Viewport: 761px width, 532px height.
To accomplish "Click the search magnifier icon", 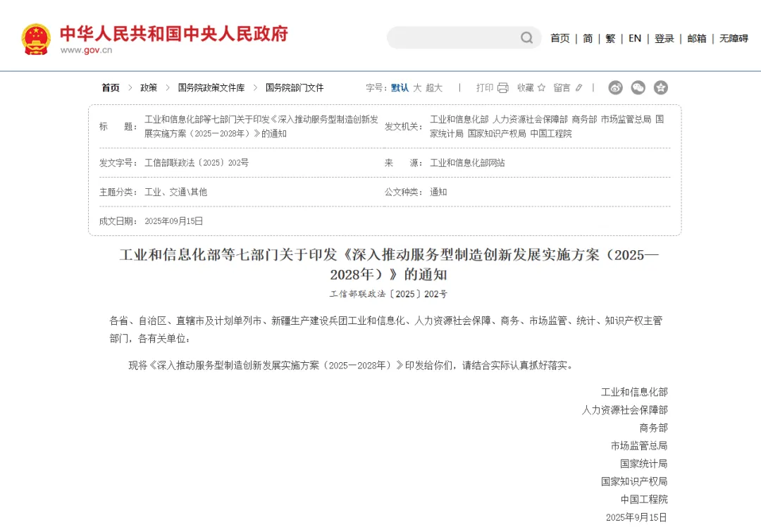I will coord(526,38).
